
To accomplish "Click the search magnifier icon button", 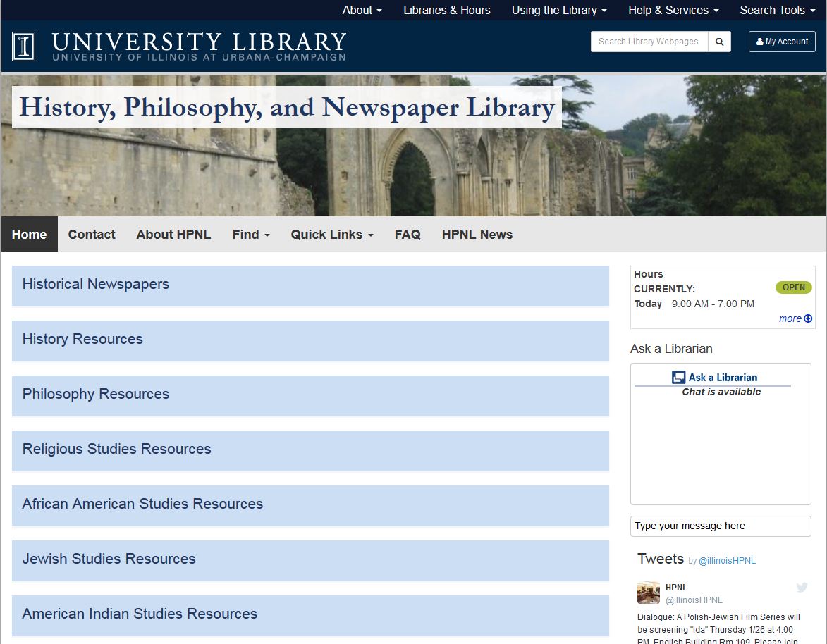I will click(719, 42).
